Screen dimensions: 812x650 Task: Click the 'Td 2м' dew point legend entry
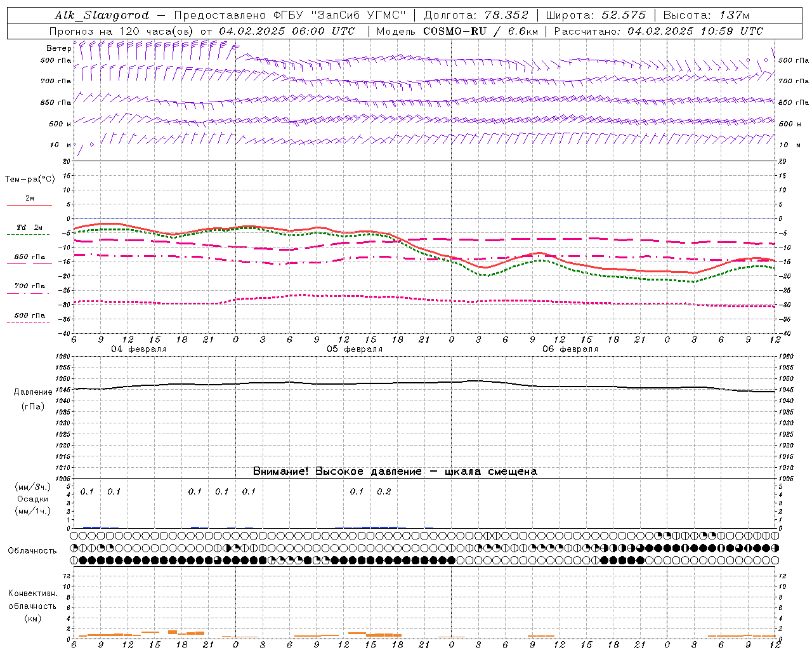(29, 227)
